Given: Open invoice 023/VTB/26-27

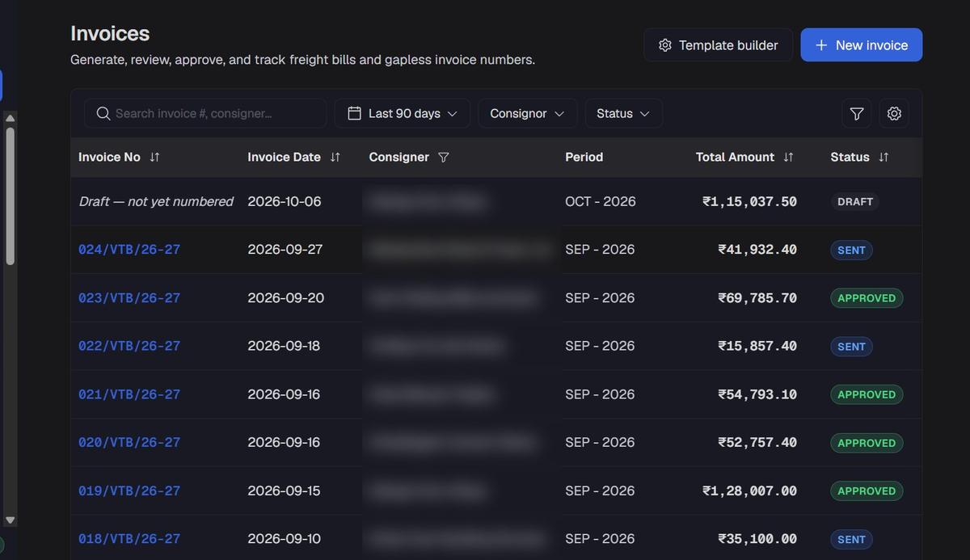Looking at the screenshot, I should click(129, 298).
